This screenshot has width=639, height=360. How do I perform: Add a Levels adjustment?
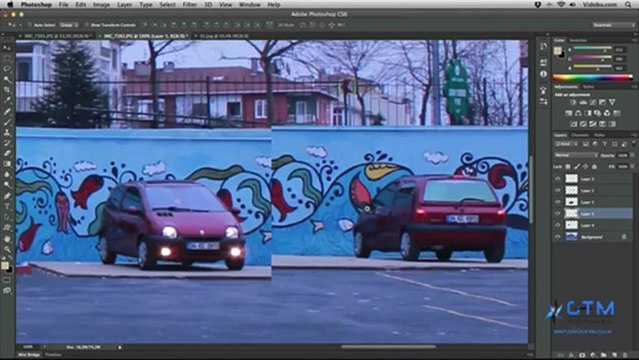(x=583, y=102)
